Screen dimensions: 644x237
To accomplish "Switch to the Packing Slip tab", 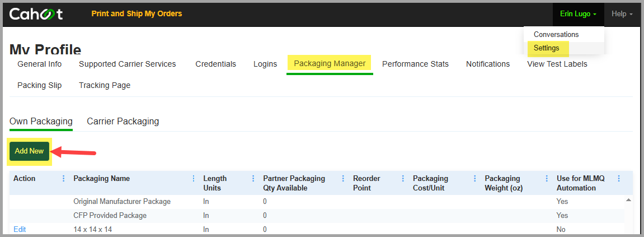I will click(x=39, y=86).
